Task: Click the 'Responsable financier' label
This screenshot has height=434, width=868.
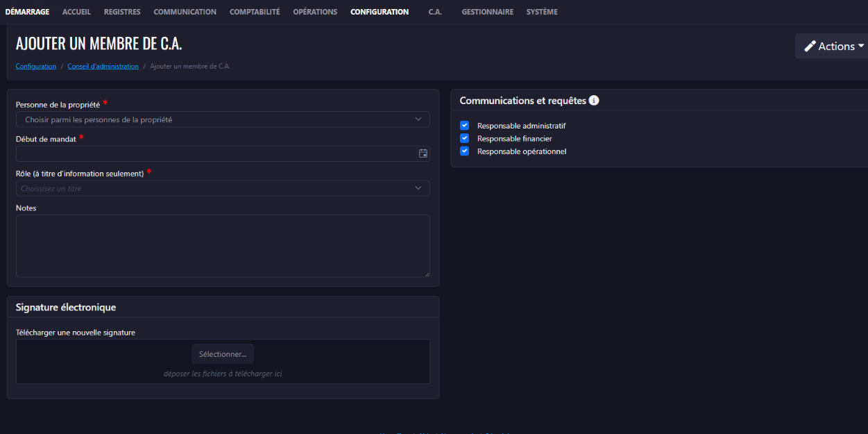Action: click(514, 139)
